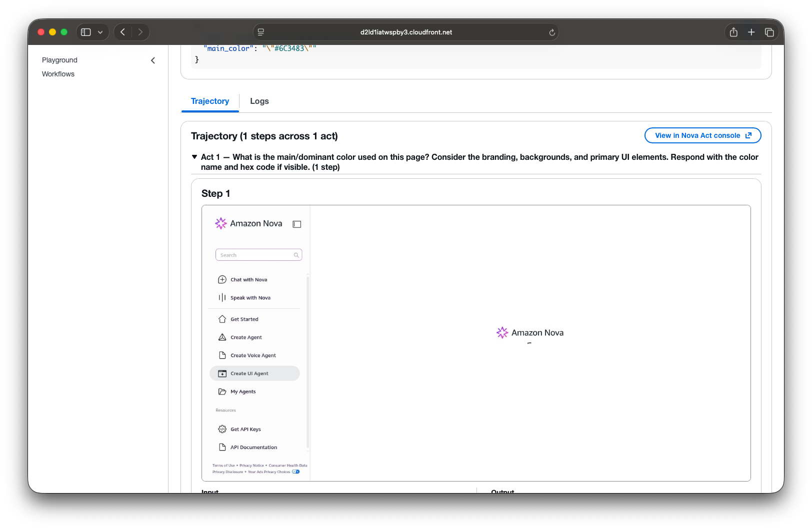Screen dimensions: 812x530
Task: Click the privacy choices toggle icon in footer
Action: point(295,472)
